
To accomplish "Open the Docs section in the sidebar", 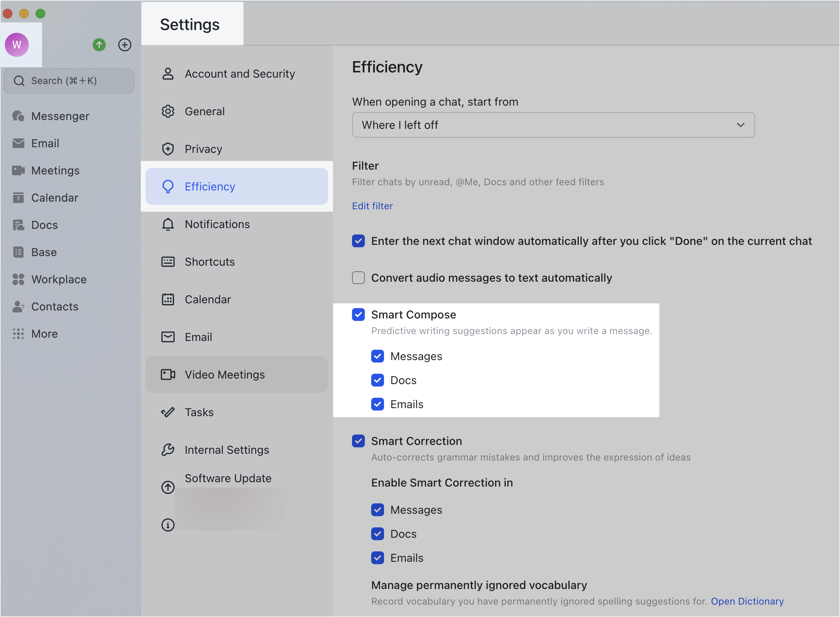I will pos(44,224).
